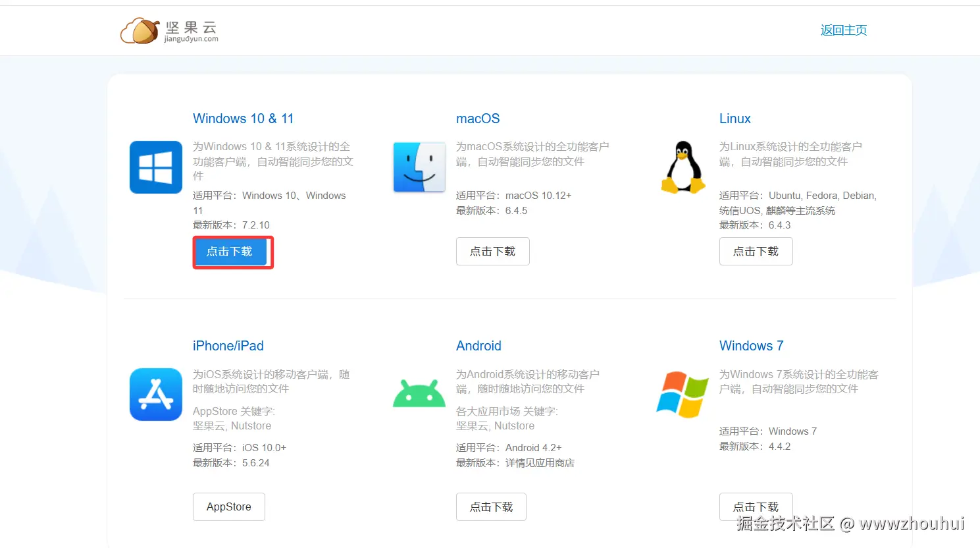The width and height of the screenshot is (980, 548).
Task: Click the Windows 10 & 11 client description text
Action: (273, 161)
